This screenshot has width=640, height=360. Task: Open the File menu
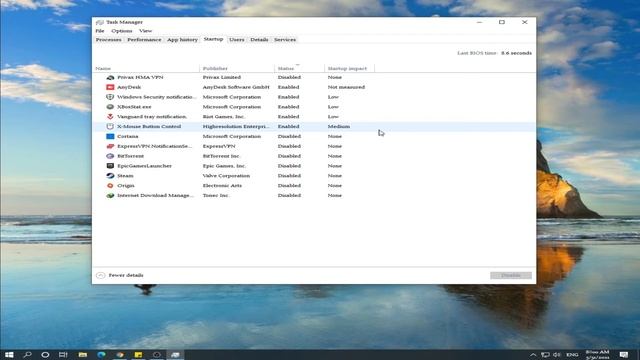click(x=100, y=31)
